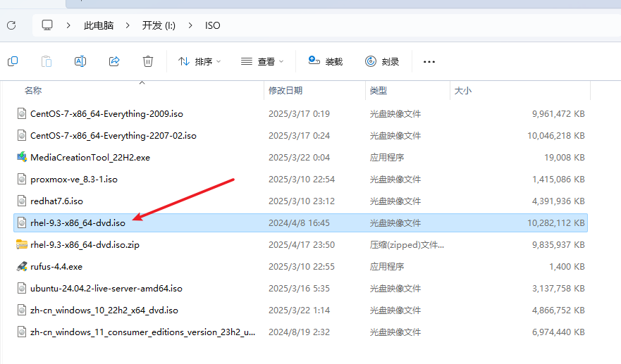The image size is (621, 364).
Task: Click the zipped folder icon of rhel-9.3-x86_64-dvd.iso.zip
Action: pos(22,245)
